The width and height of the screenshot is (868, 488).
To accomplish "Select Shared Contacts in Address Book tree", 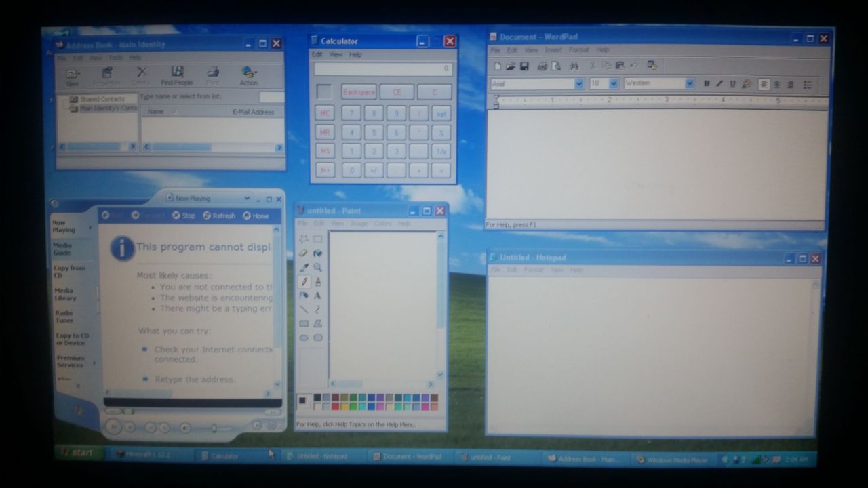I will pyautogui.click(x=98, y=99).
